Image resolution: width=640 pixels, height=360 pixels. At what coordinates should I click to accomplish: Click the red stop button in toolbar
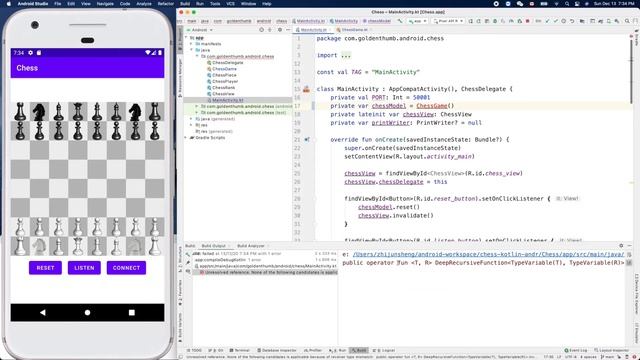click(x=528, y=21)
